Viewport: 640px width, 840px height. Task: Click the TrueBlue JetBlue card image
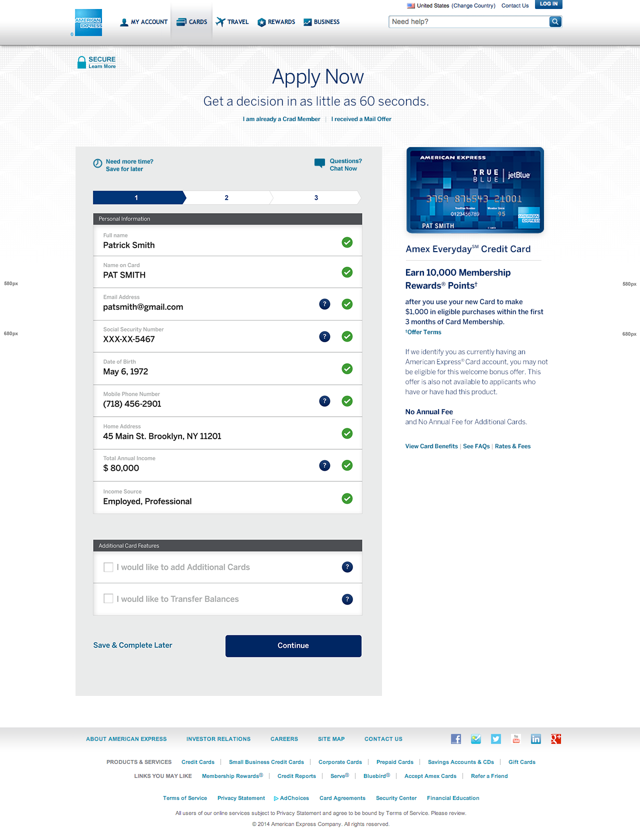click(475, 190)
